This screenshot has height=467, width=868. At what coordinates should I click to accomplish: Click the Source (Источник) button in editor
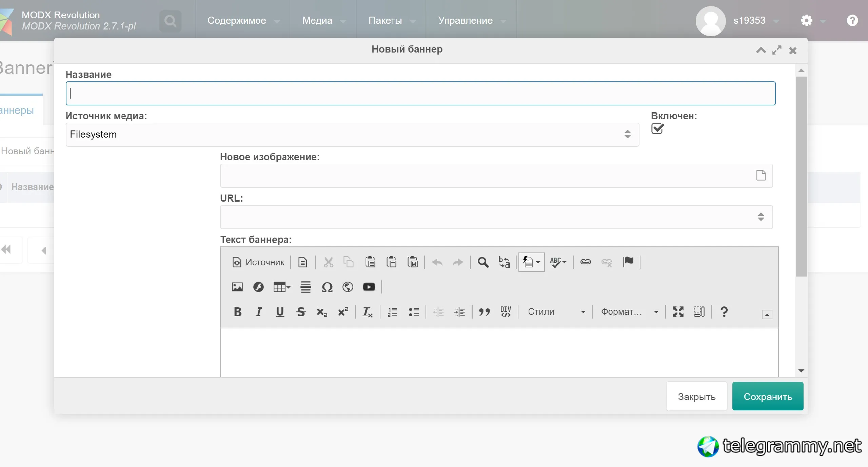258,262
